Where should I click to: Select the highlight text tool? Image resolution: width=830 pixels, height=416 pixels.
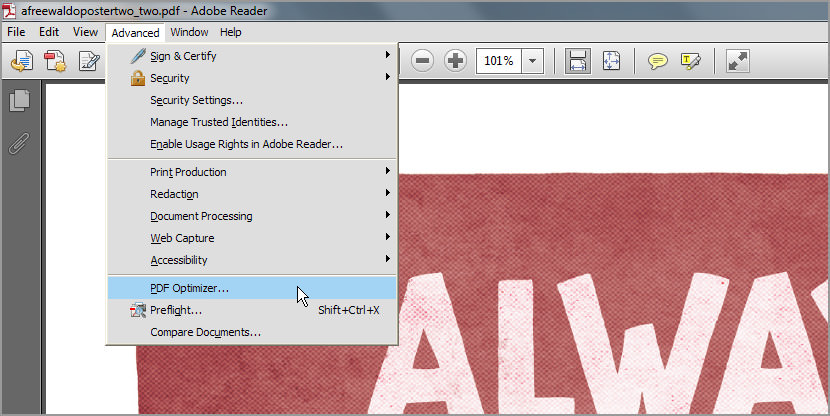[691, 61]
